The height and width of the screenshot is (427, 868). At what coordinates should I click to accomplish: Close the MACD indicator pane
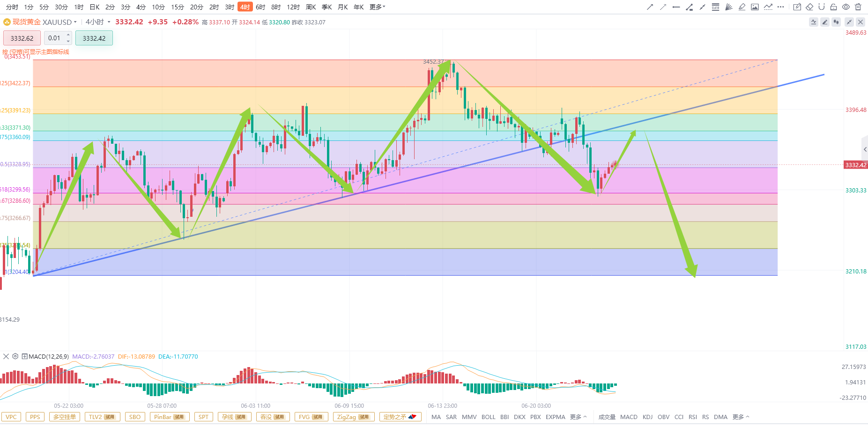click(x=6, y=356)
